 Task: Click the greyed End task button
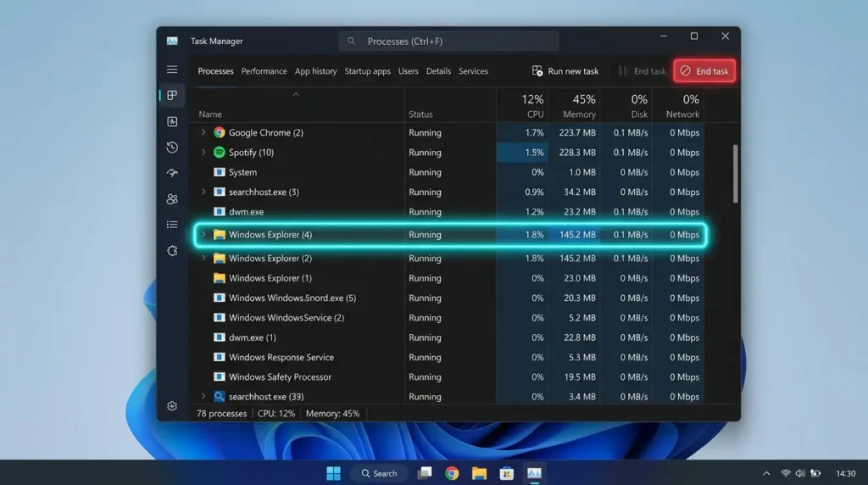pos(643,71)
